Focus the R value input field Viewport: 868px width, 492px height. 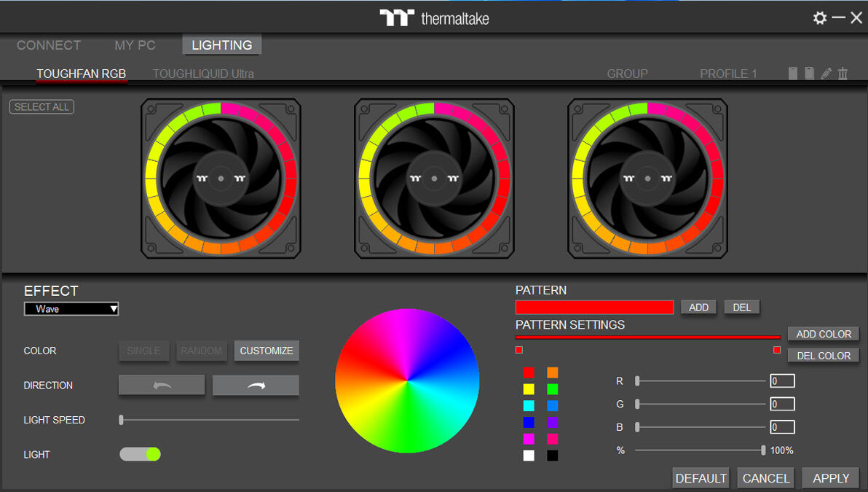click(x=782, y=381)
